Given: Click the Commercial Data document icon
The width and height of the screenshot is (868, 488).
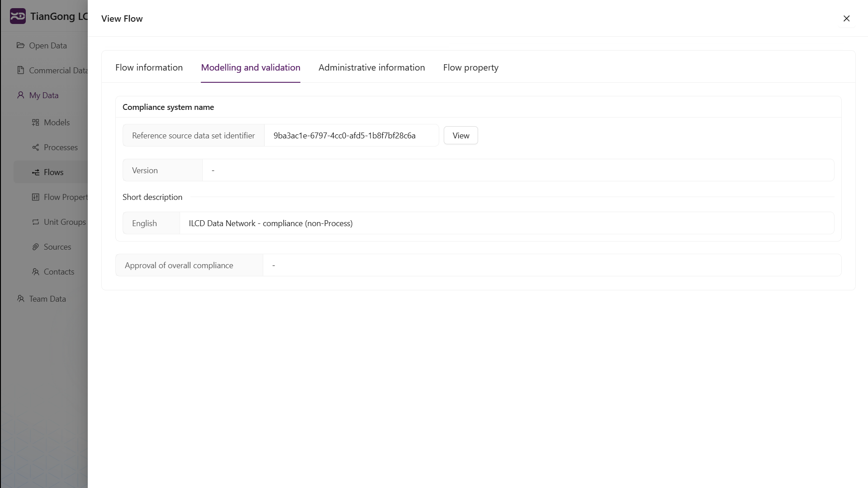Looking at the screenshot, I should pyautogui.click(x=20, y=70).
